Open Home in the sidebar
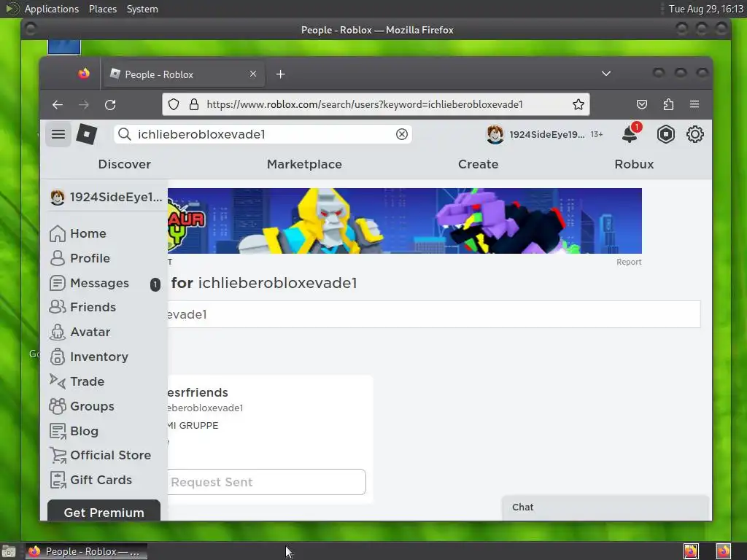This screenshot has width=747, height=560. (79, 233)
